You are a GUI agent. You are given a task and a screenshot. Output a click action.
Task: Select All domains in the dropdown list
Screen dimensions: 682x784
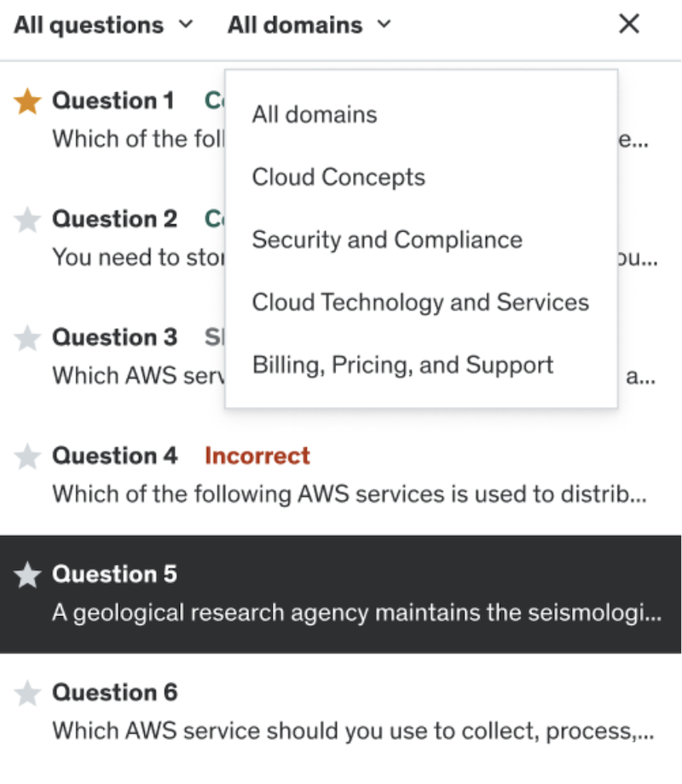(315, 114)
